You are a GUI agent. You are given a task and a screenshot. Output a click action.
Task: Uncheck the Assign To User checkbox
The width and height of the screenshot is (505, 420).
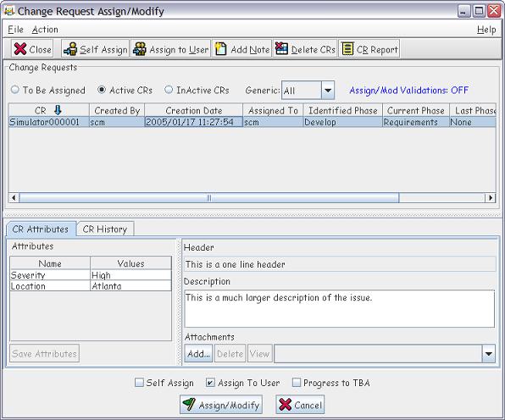(x=210, y=383)
